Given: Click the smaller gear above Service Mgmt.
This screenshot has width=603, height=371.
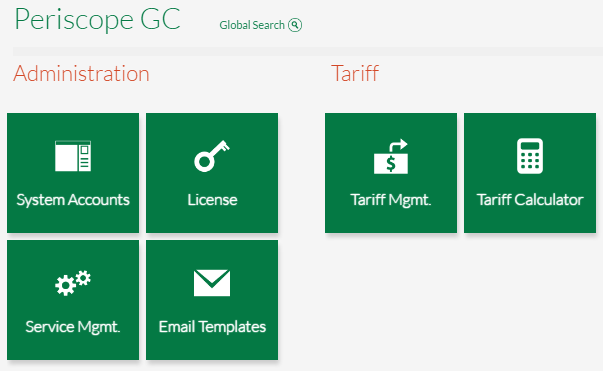Looking at the screenshot, I should tap(83, 278).
